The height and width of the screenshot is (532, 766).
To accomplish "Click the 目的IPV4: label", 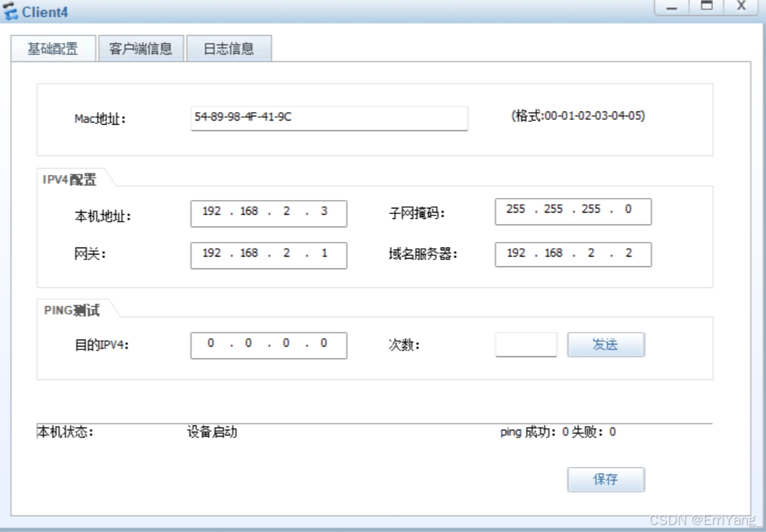I will click(x=102, y=345).
